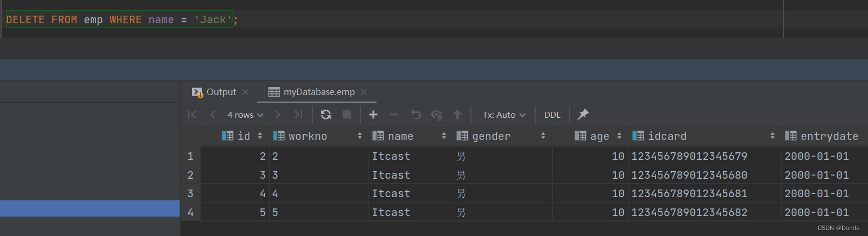Click the delete row minus icon
Image resolution: width=868 pixels, height=236 pixels.
coord(394,114)
